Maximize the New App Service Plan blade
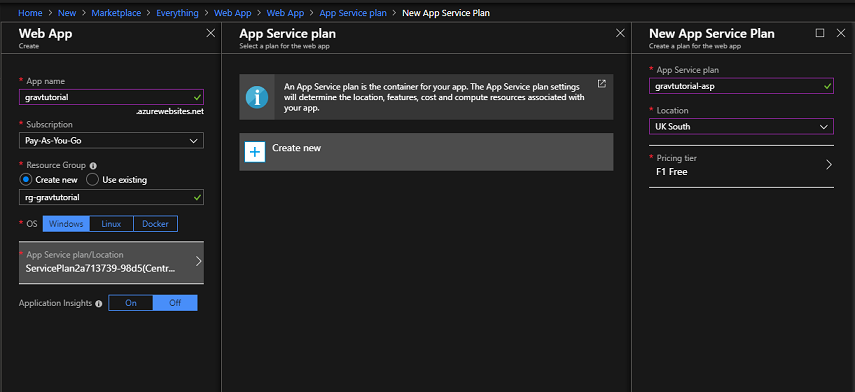 click(x=820, y=33)
